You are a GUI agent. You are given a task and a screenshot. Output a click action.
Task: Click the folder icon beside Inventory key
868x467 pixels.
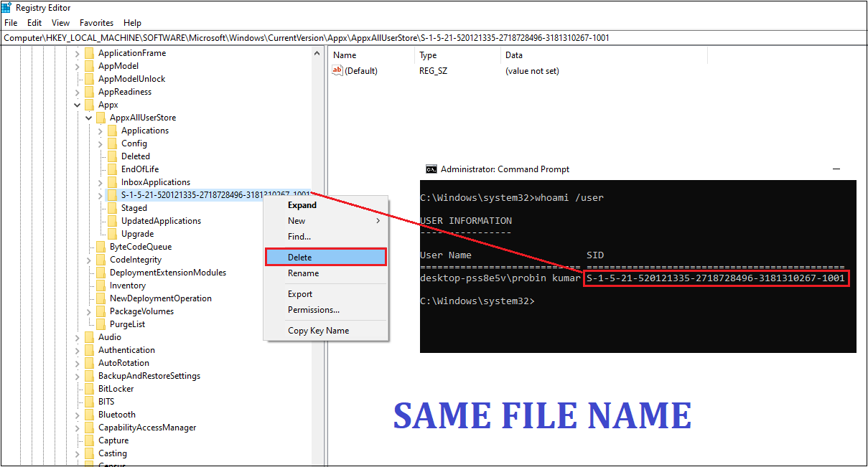tap(100, 285)
